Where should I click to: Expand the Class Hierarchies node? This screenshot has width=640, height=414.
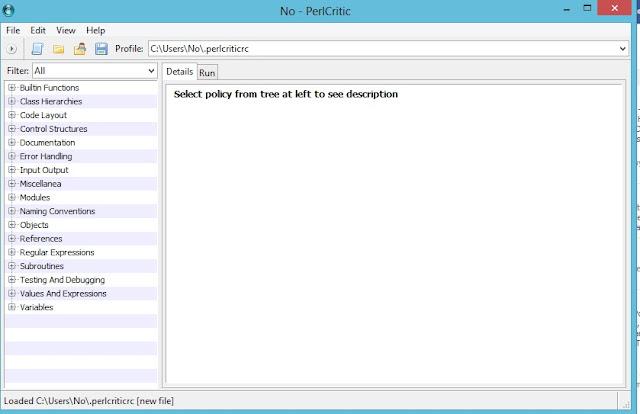tap(12, 101)
